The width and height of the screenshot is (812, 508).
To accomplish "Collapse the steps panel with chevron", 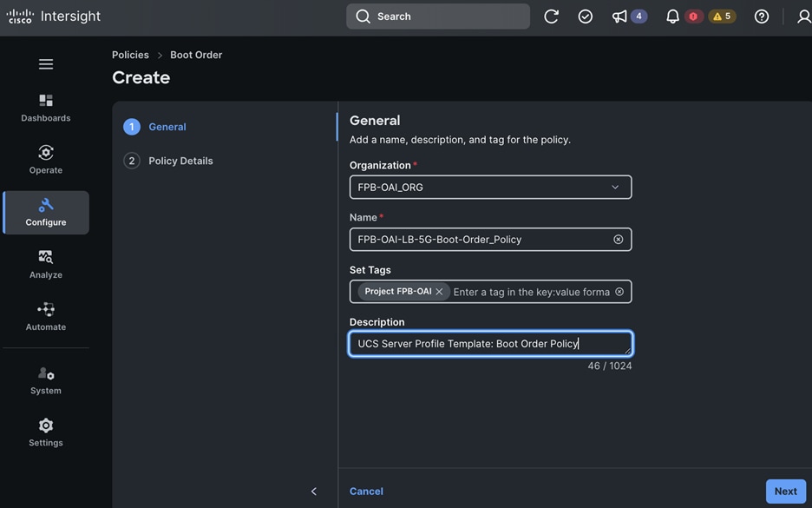I will click(x=314, y=492).
